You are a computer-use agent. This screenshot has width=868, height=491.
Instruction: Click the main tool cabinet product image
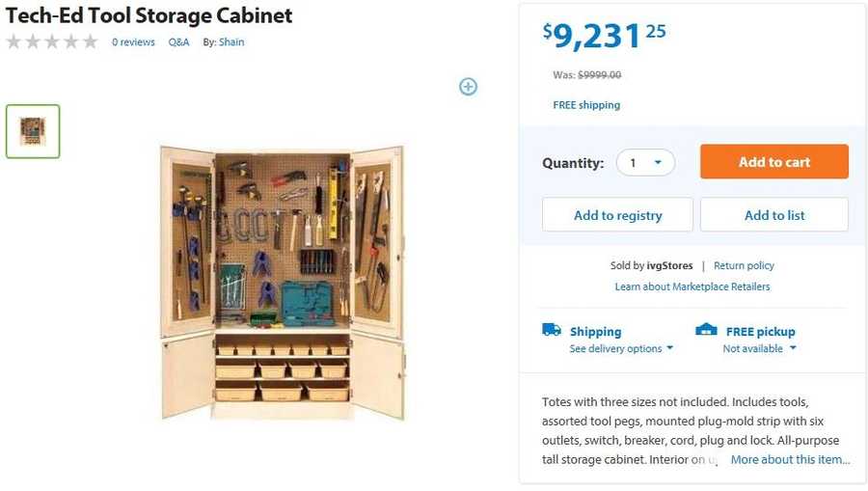pyautogui.click(x=282, y=282)
